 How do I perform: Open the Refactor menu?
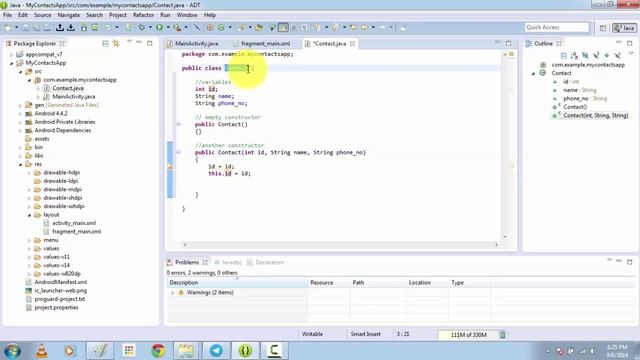coord(143,15)
